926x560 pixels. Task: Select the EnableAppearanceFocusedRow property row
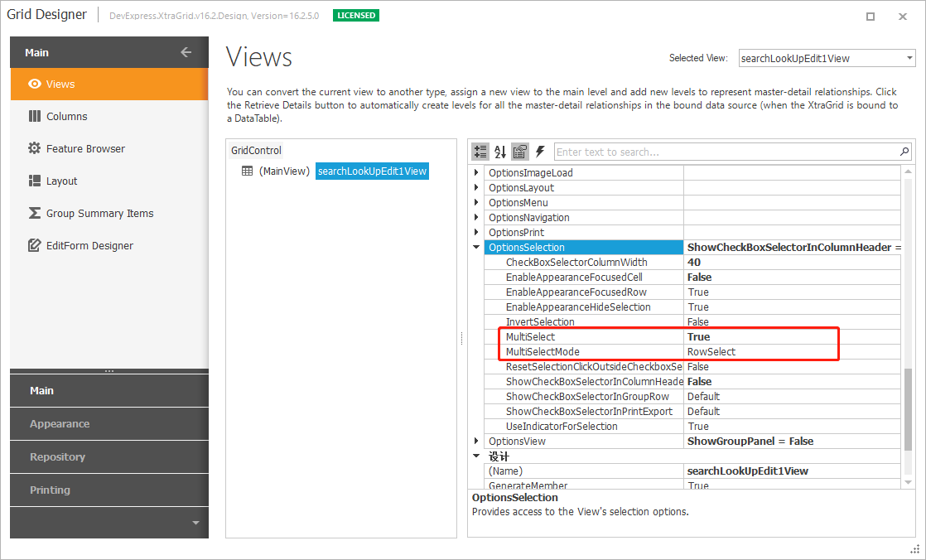coord(692,292)
